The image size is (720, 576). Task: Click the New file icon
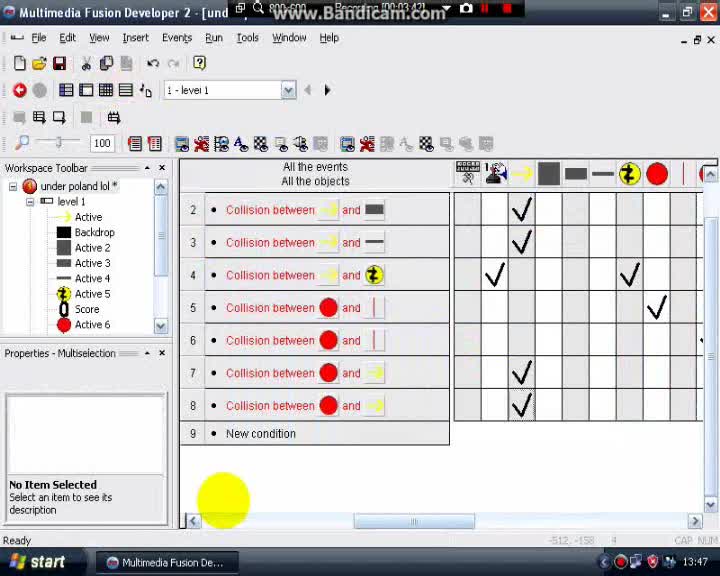(x=19, y=63)
